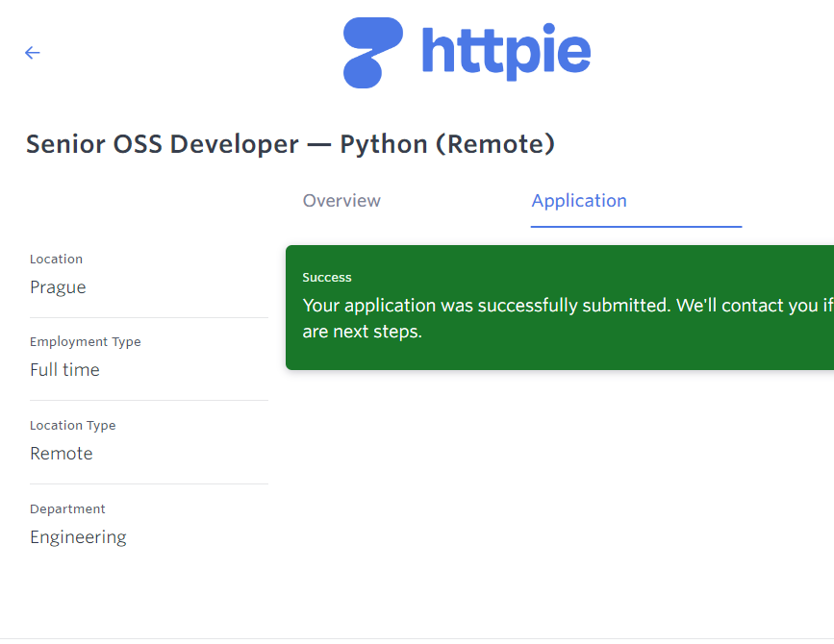Viewport: 834px width, 644px height.
Task: Click the back arrow icon
Action: (33, 53)
